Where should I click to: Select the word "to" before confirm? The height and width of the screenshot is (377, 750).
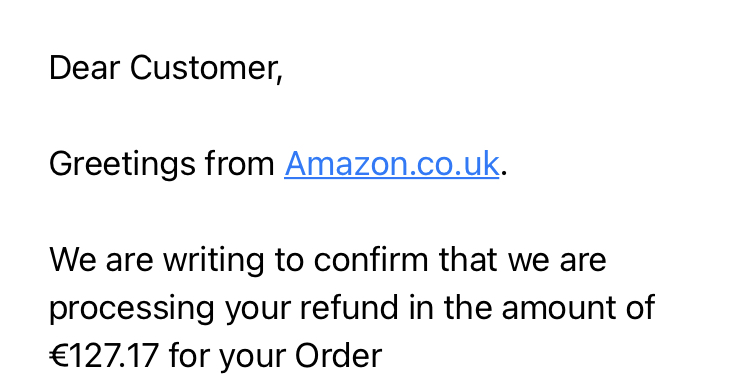289,261
